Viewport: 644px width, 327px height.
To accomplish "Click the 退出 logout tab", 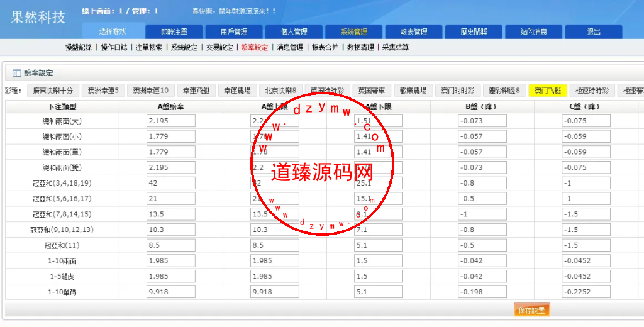I will point(594,31).
